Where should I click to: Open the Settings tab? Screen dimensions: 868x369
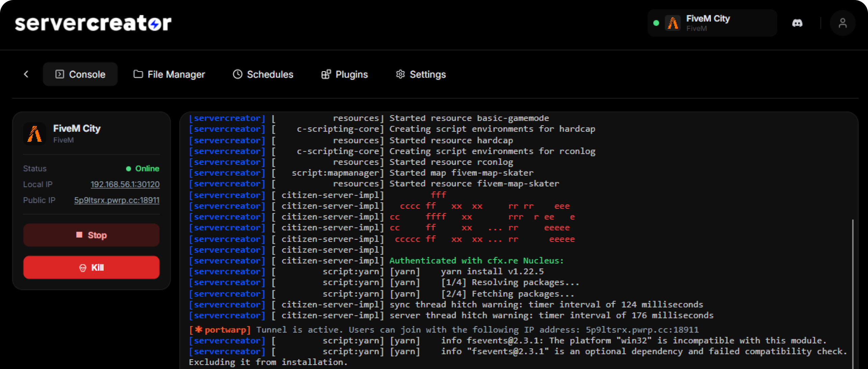click(x=421, y=74)
